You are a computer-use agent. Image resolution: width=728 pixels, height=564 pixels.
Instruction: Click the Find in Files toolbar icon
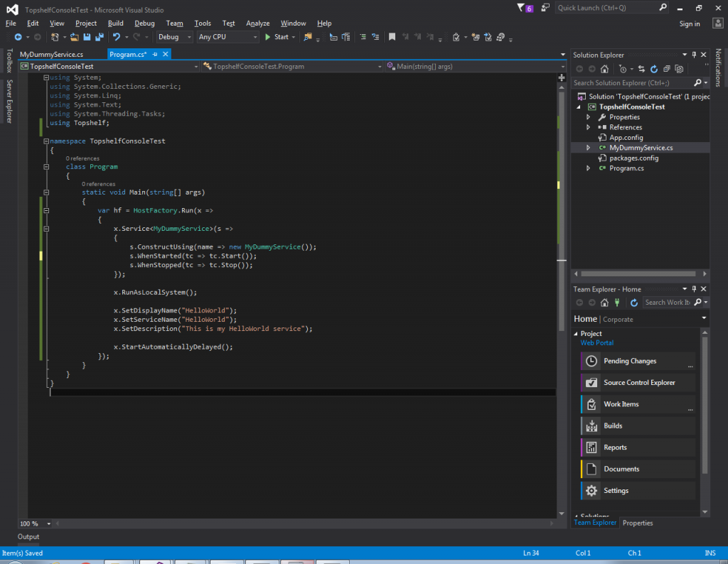coord(307,37)
